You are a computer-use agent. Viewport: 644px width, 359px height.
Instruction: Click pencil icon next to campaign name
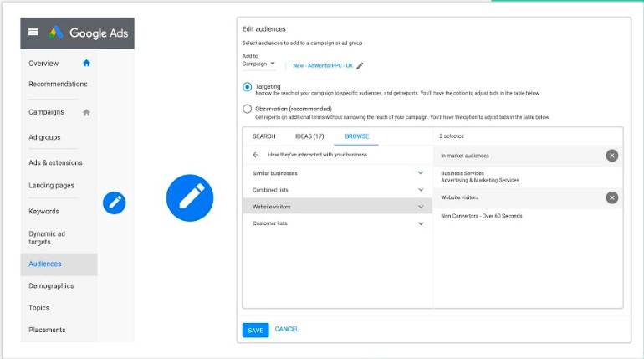tap(360, 65)
